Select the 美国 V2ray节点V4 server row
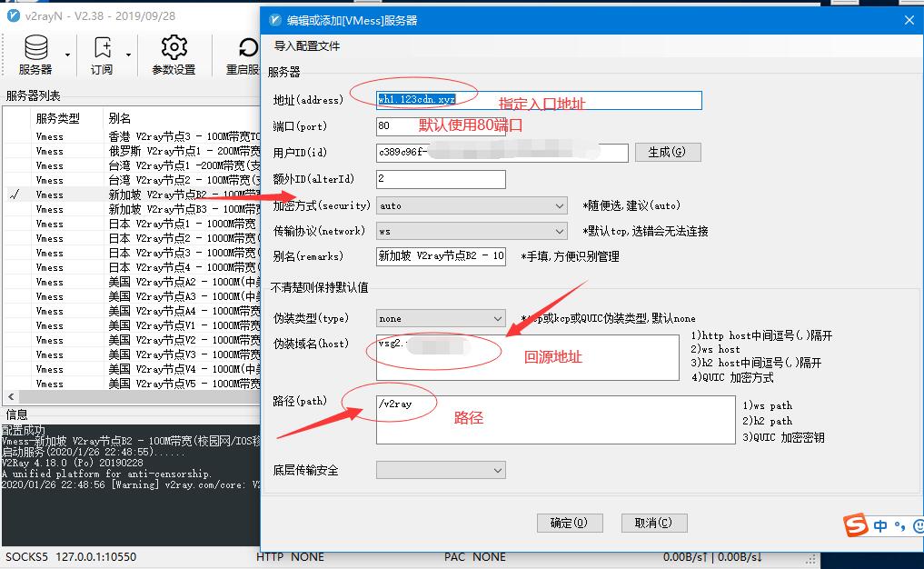Viewport: 924px width, 569px height. click(132, 369)
